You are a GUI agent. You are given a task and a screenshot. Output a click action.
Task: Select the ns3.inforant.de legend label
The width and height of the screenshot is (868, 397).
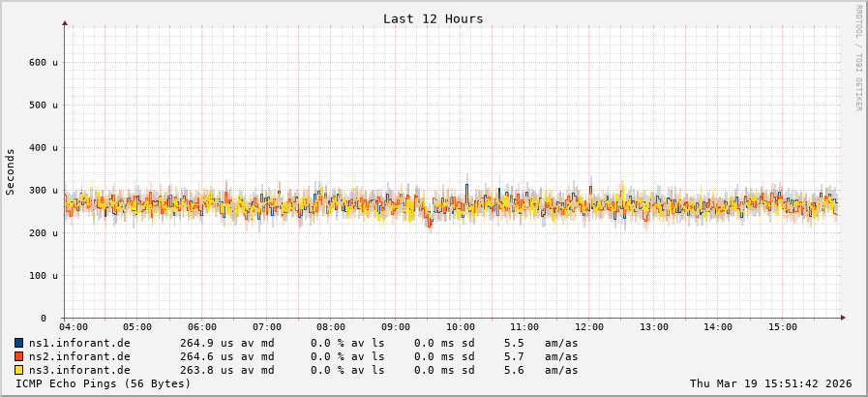tap(79, 370)
